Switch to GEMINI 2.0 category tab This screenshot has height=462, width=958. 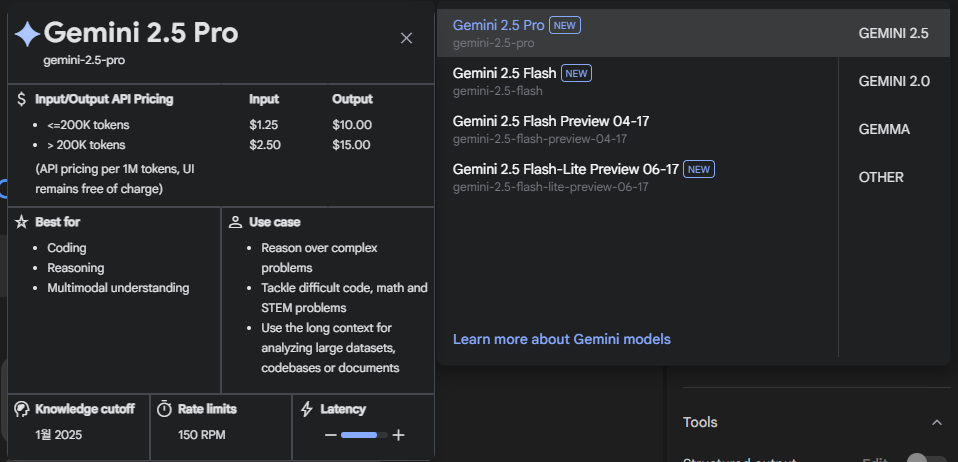(x=894, y=81)
